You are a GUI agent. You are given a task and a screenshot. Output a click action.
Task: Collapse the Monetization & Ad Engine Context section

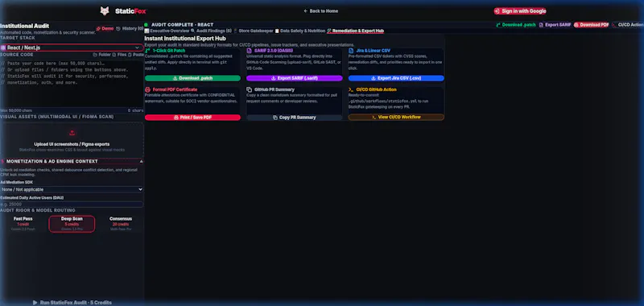coord(72,161)
